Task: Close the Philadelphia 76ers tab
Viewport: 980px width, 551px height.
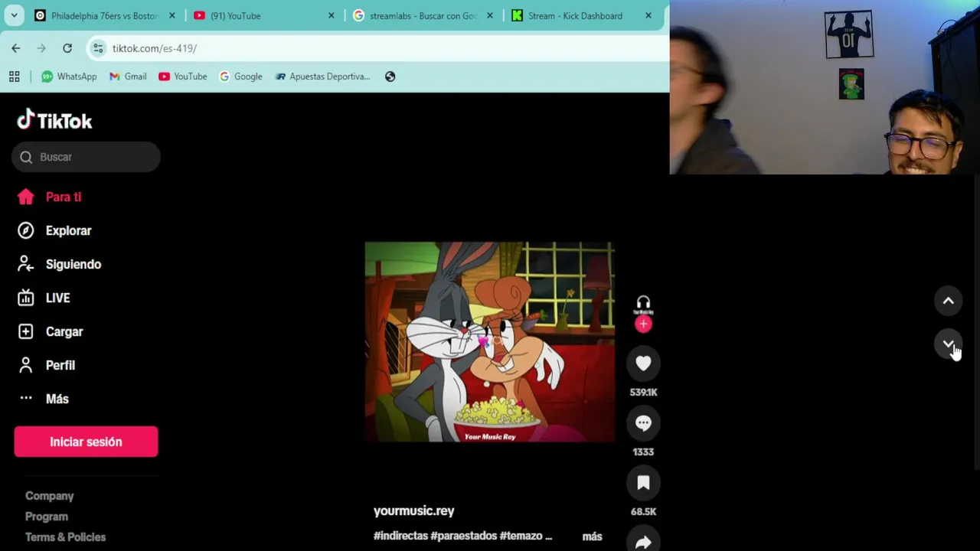Action: tap(171, 15)
